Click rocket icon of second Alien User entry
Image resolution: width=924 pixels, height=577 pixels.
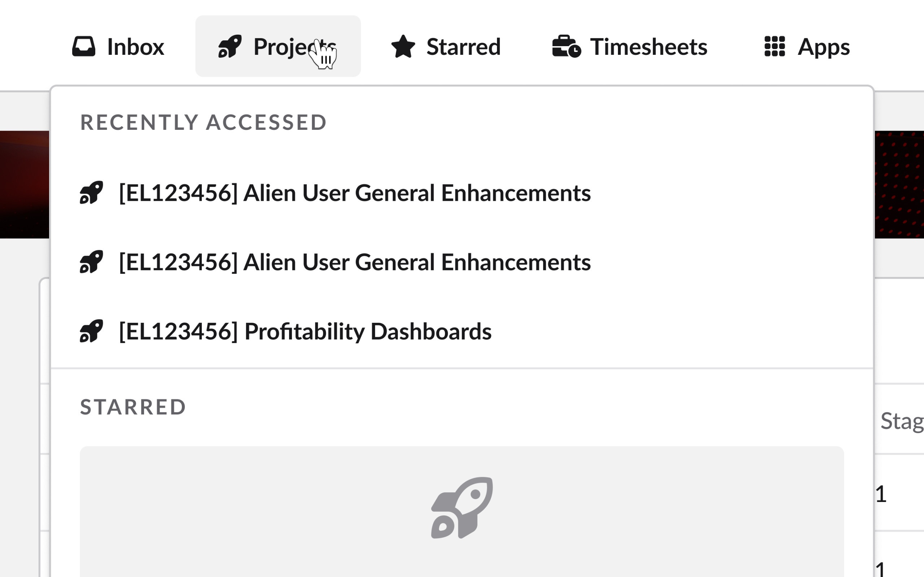91,262
